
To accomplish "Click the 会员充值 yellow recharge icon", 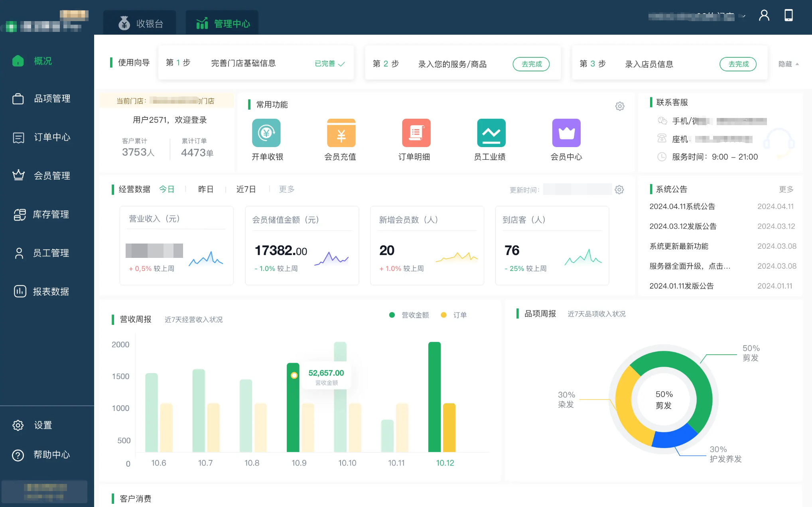I will click(x=341, y=133).
